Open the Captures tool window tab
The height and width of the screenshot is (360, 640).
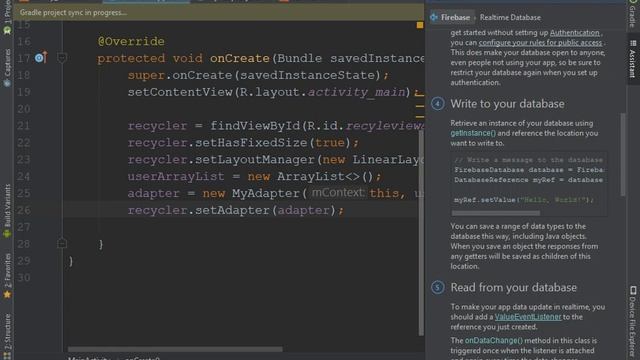(7, 67)
